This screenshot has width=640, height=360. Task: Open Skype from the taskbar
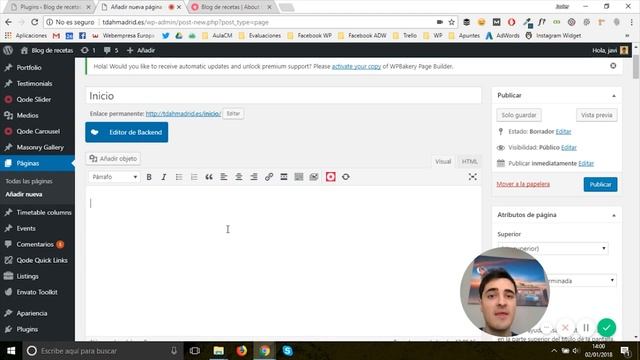tap(287, 351)
